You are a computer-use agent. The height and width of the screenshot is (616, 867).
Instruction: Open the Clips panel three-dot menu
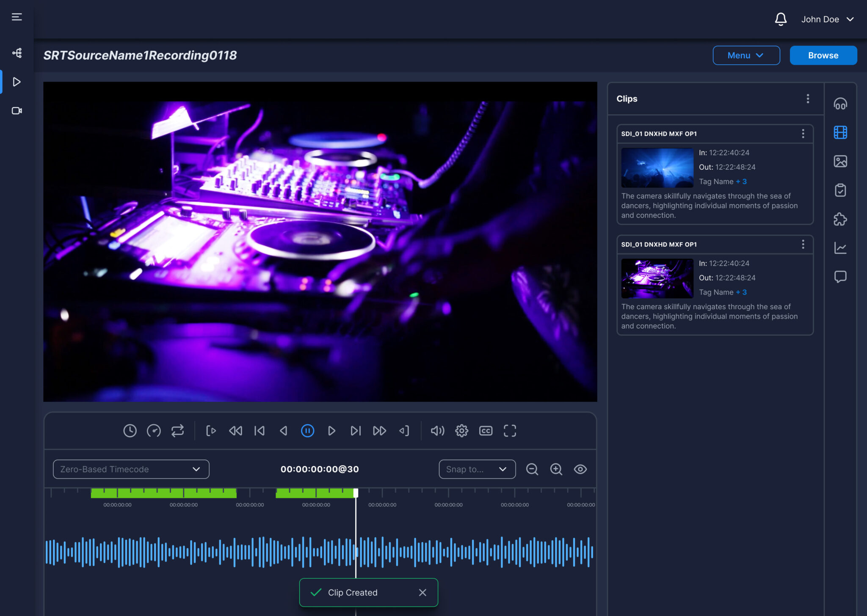pyautogui.click(x=807, y=99)
